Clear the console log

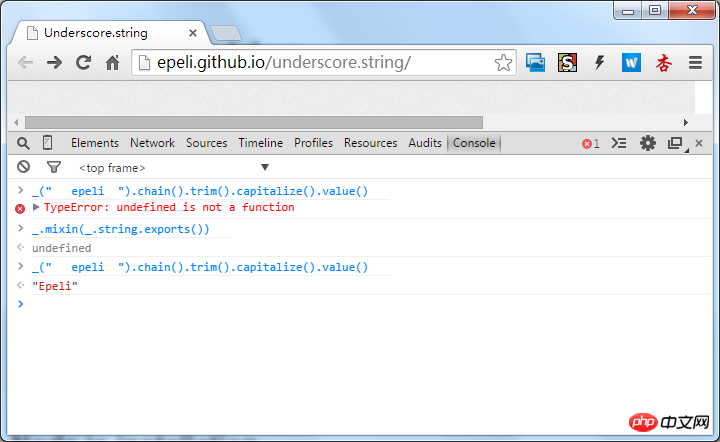coord(23,167)
